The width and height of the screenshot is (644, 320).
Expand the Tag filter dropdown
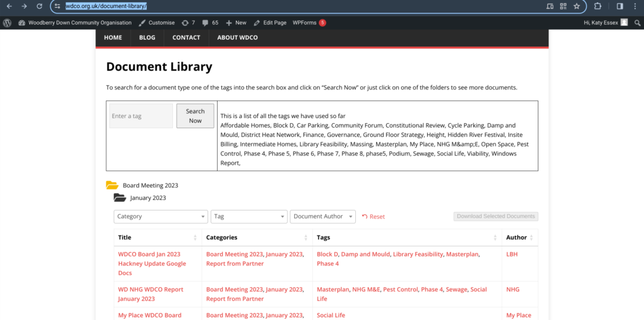coord(249,216)
